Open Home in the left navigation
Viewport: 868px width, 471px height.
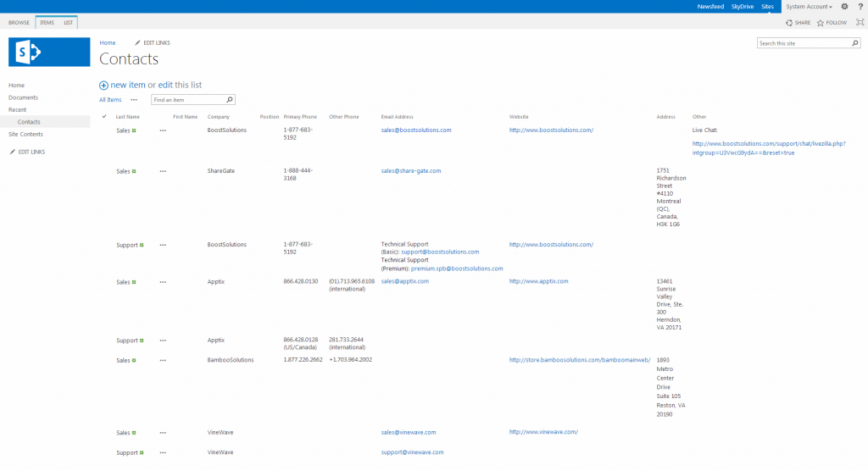pyautogui.click(x=17, y=86)
